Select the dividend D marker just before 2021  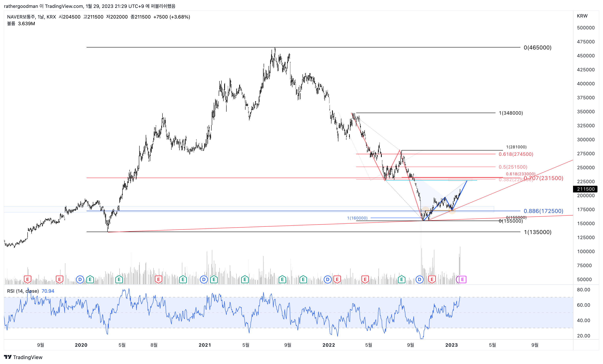(x=204, y=279)
